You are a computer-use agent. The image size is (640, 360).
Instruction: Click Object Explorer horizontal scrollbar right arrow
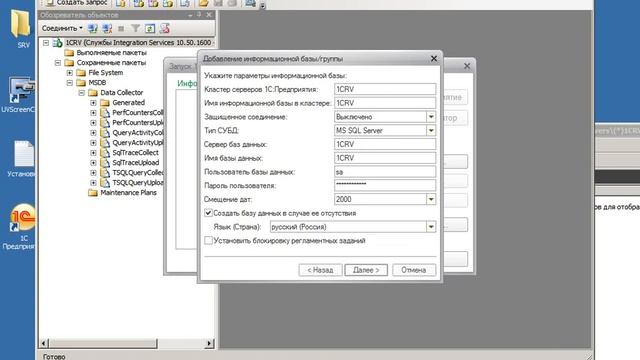[209, 343]
